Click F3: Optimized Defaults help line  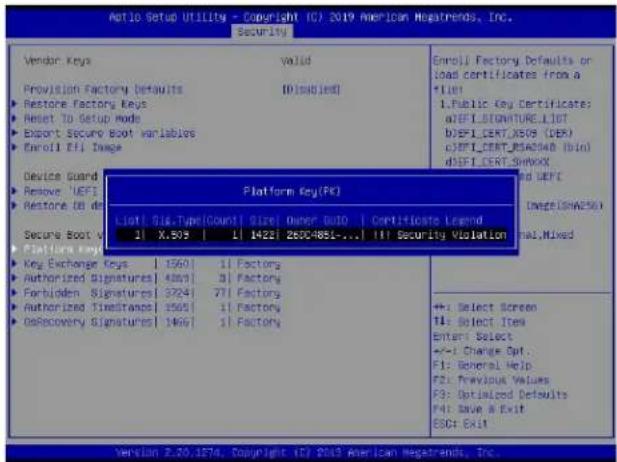(x=500, y=394)
